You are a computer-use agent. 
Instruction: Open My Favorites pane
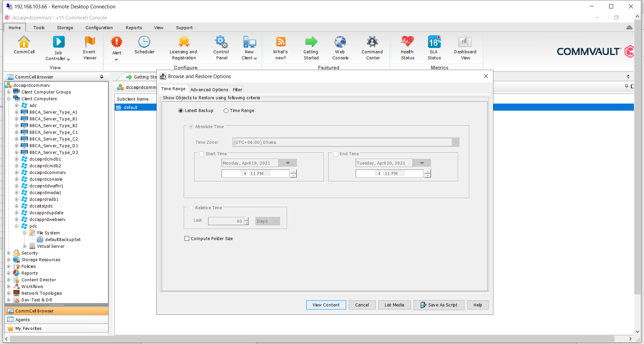(56, 328)
